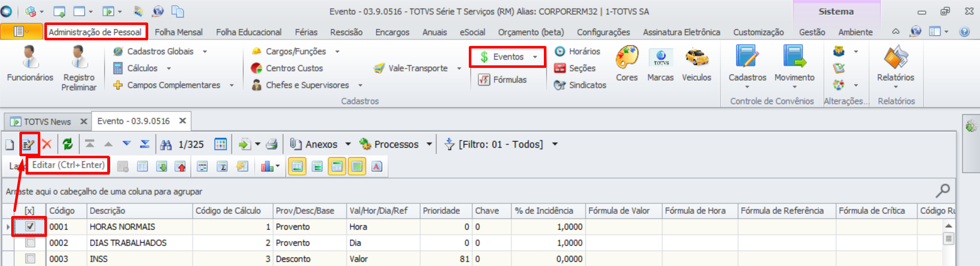
Task: Toggle fourth highlighted green grid button
Action: [357, 166]
